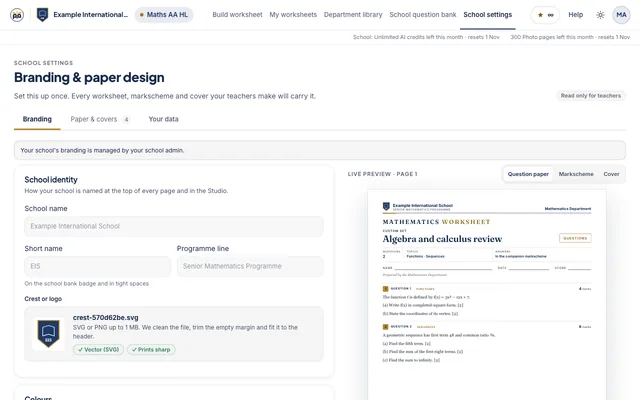This screenshot has height=400, width=640.
Task: Click the crest-570d62be.svg file name
Action: pyautogui.click(x=106, y=318)
